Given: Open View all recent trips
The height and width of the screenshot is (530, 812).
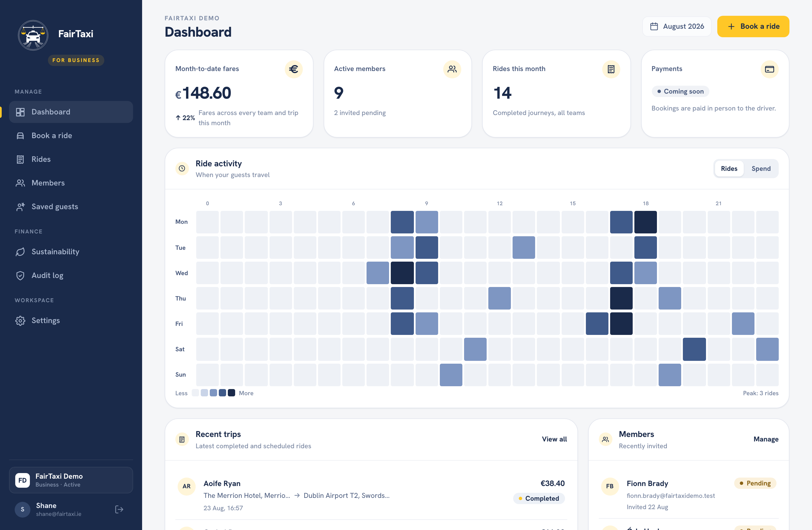Looking at the screenshot, I should (x=554, y=439).
